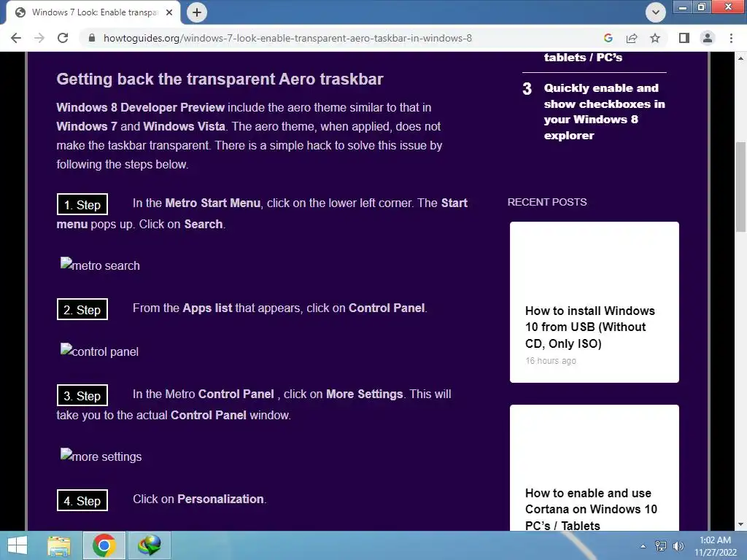Click the network tray icon
The width and height of the screenshot is (747, 560).
(661, 546)
